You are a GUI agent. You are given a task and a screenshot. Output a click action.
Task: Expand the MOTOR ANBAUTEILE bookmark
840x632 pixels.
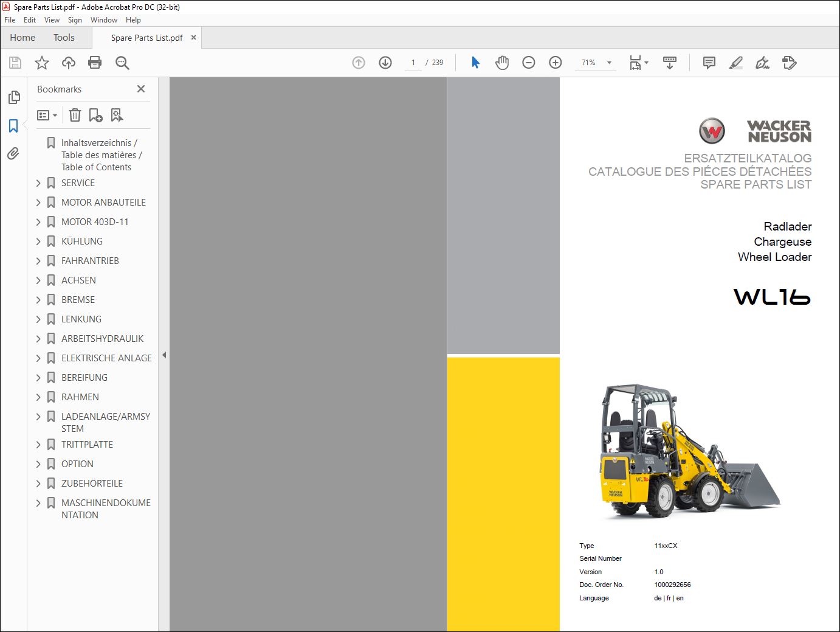(x=38, y=203)
